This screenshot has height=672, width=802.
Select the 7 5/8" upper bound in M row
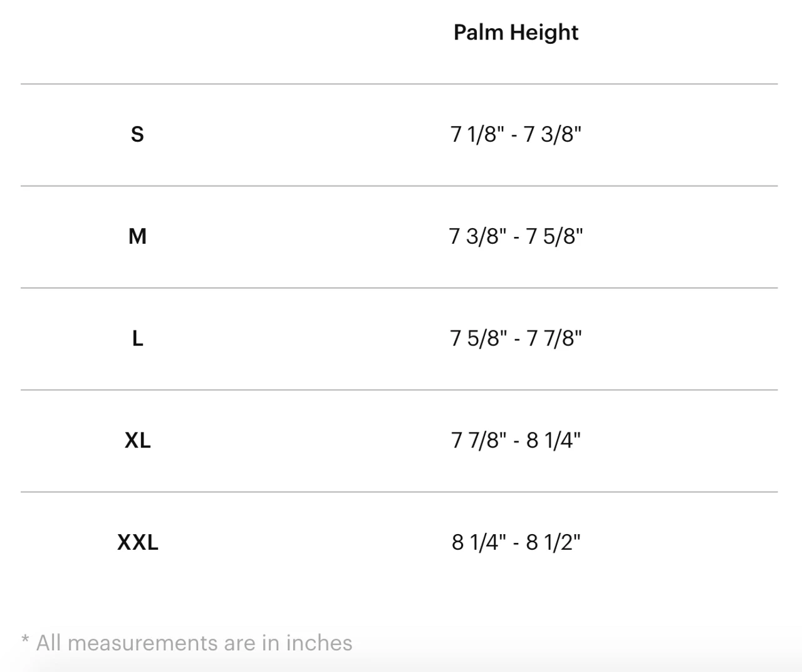click(x=555, y=237)
